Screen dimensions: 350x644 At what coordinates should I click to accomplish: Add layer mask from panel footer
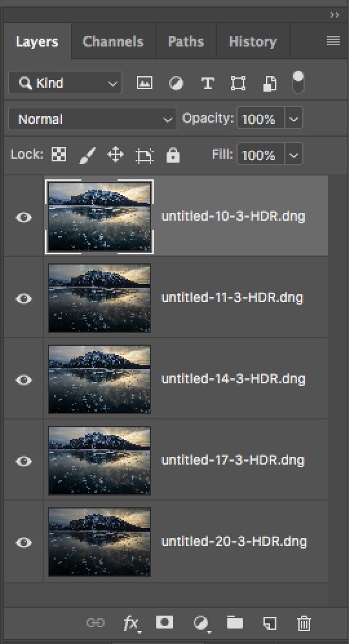[165, 622]
